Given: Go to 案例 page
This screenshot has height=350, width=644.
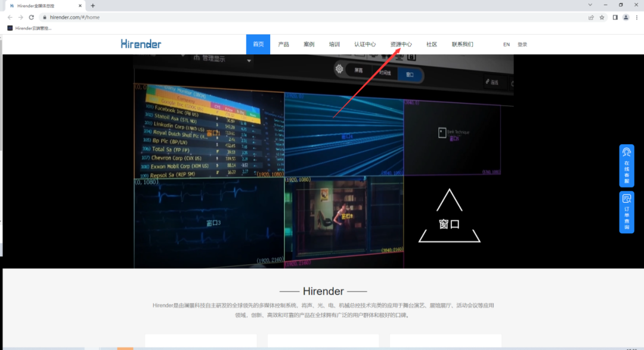Looking at the screenshot, I should [309, 44].
